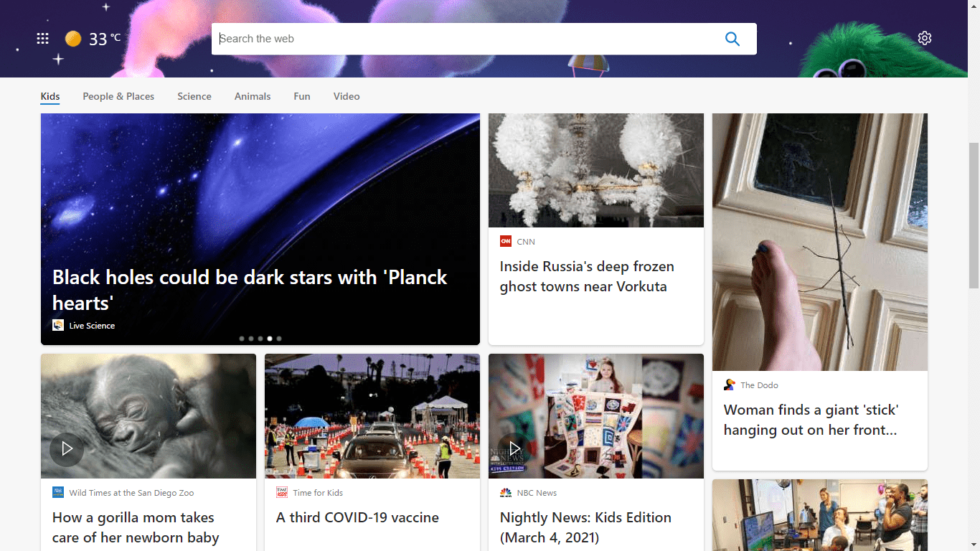This screenshot has width=980, height=551.
Task: Start a search with the magnifier icon
Action: [732, 39]
